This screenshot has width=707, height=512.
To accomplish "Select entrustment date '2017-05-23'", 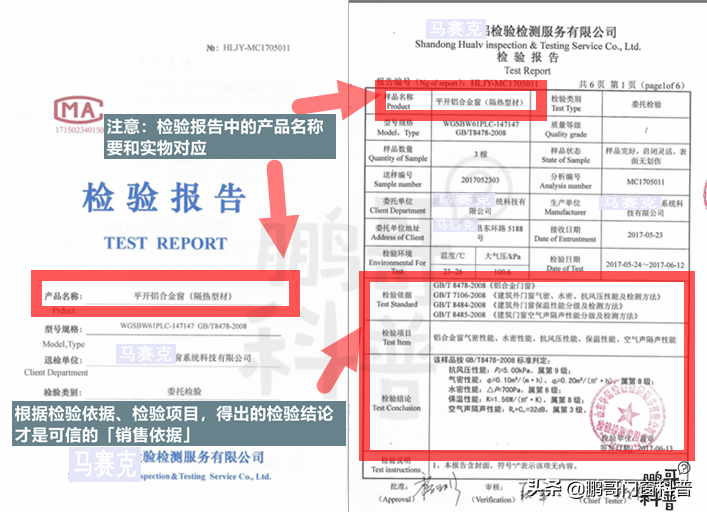I will [x=645, y=235].
